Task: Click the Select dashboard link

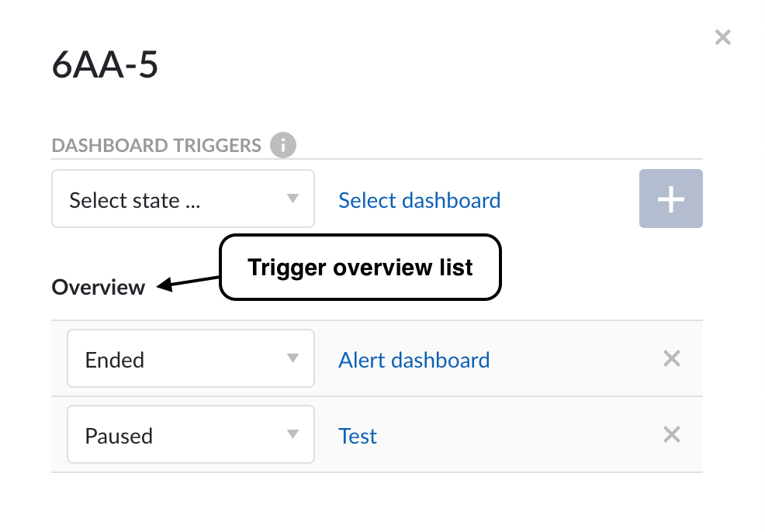Action: (x=419, y=200)
